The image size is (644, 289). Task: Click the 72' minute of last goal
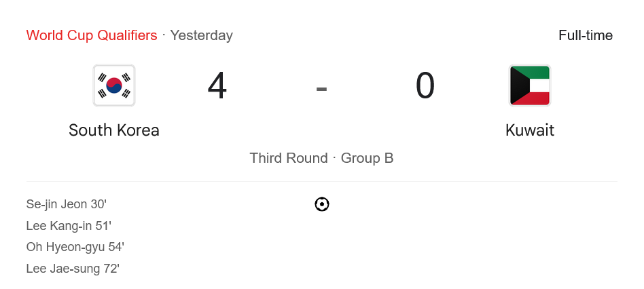click(111, 269)
